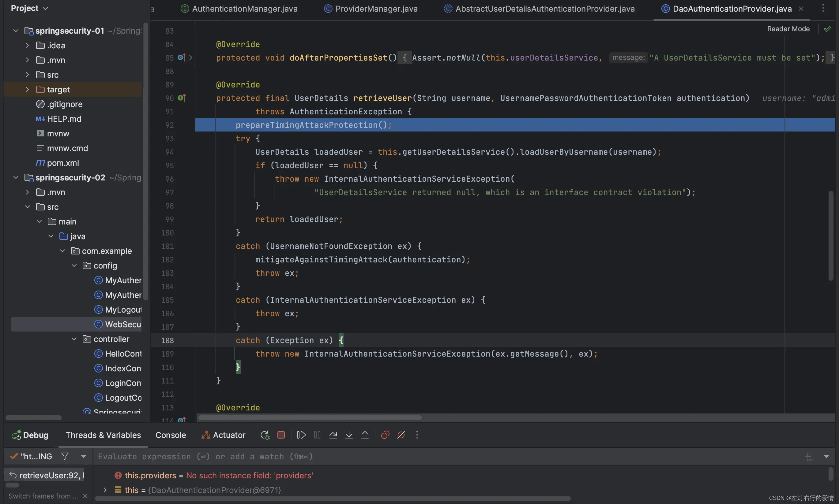Toggle Mute Breakpoints
The image size is (839, 504).
[401, 435]
